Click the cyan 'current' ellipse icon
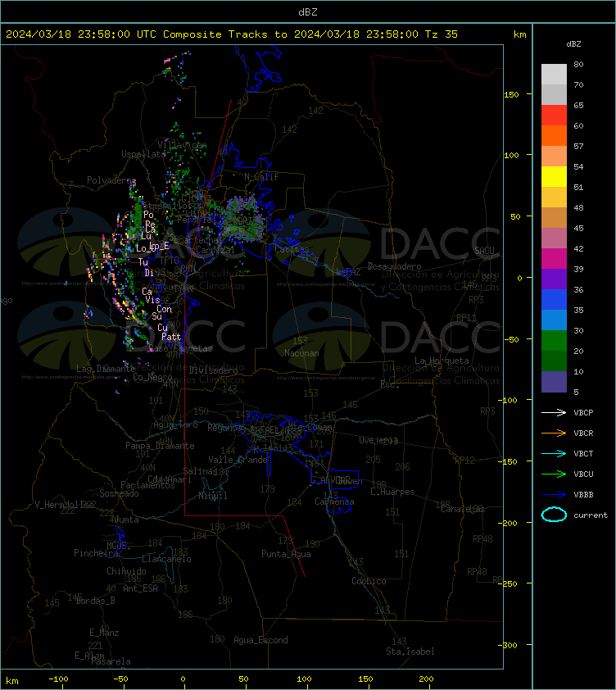This screenshot has height=690, width=616. click(x=554, y=515)
